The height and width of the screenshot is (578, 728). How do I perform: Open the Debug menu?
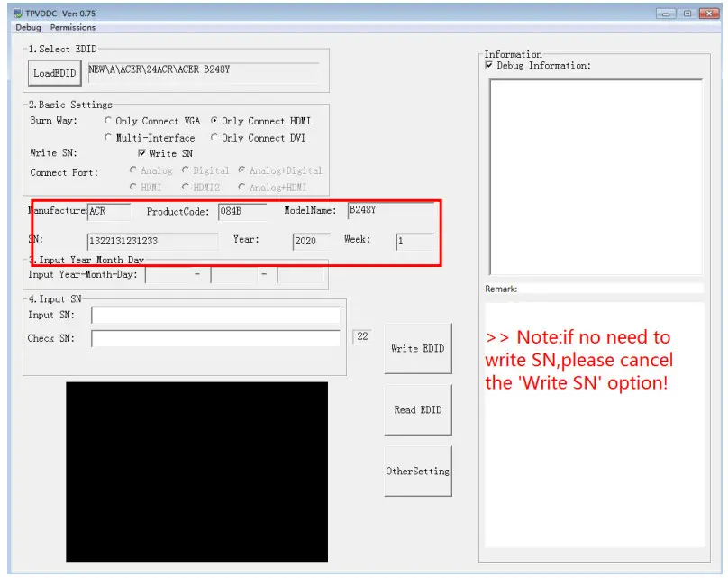pos(28,27)
